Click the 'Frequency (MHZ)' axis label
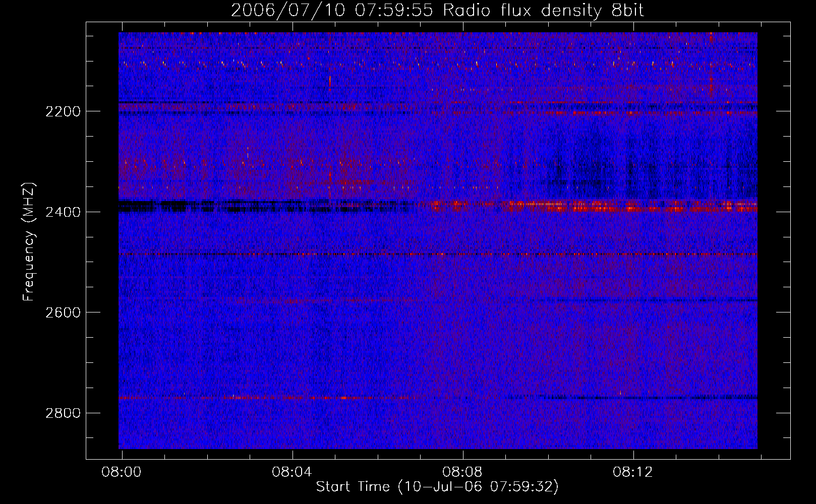 click(29, 242)
